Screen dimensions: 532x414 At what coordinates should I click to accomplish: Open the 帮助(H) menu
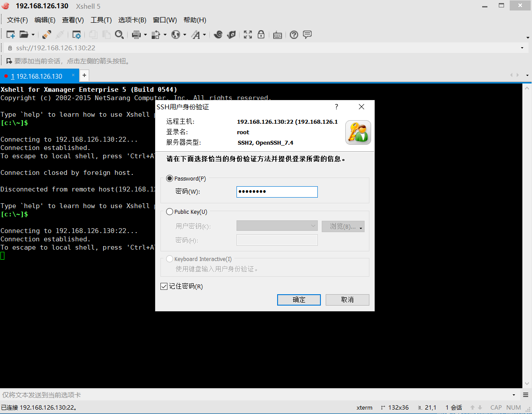point(195,20)
